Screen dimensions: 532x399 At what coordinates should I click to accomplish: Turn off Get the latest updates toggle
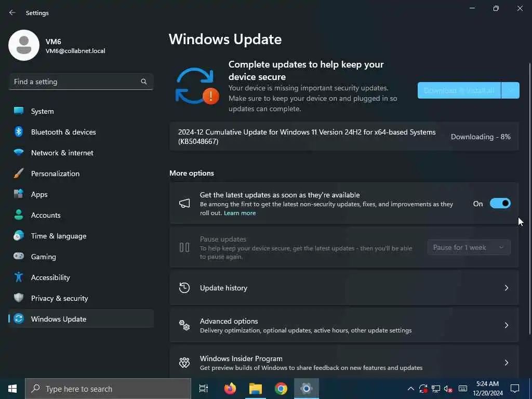pos(500,203)
